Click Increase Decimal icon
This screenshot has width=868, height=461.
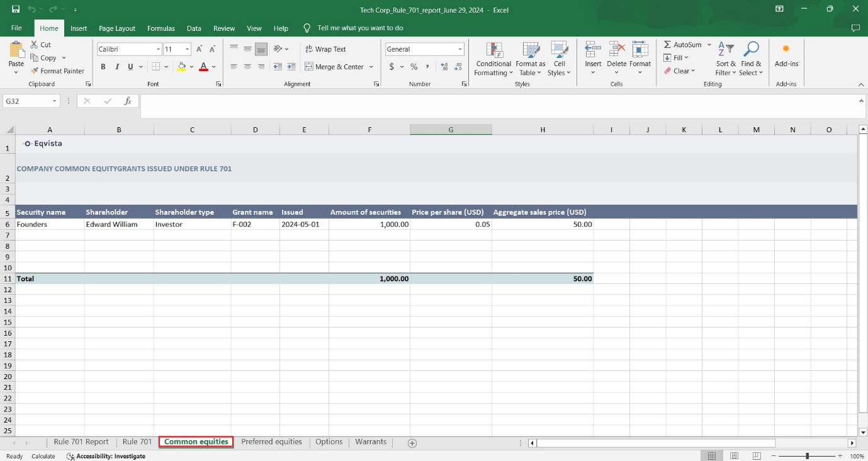click(444, 67)
